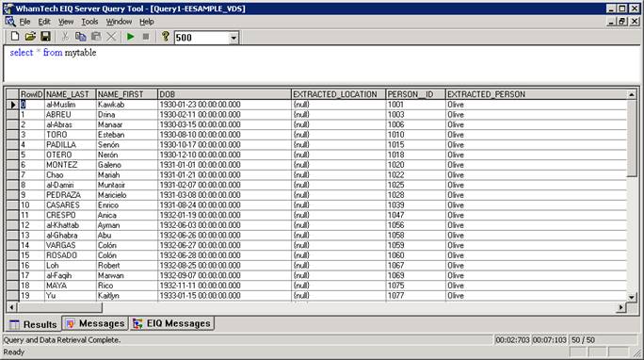Click the horizontal scrollbar thumb
The width and height of the screenshot is (644, 360).
(x=59, y=307)
